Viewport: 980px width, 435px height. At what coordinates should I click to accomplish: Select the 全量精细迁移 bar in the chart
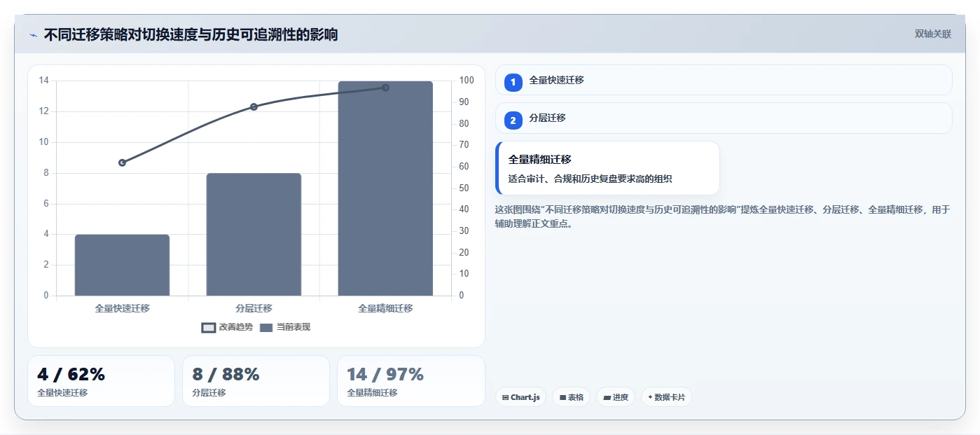(x=385, y=188)
